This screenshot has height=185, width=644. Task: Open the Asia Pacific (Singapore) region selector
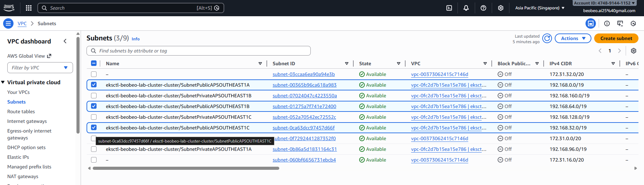(539, 8)
